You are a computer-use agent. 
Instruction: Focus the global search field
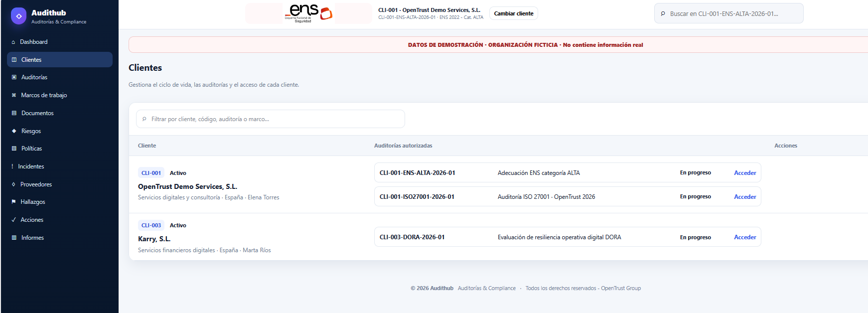[x=729, y=13]
